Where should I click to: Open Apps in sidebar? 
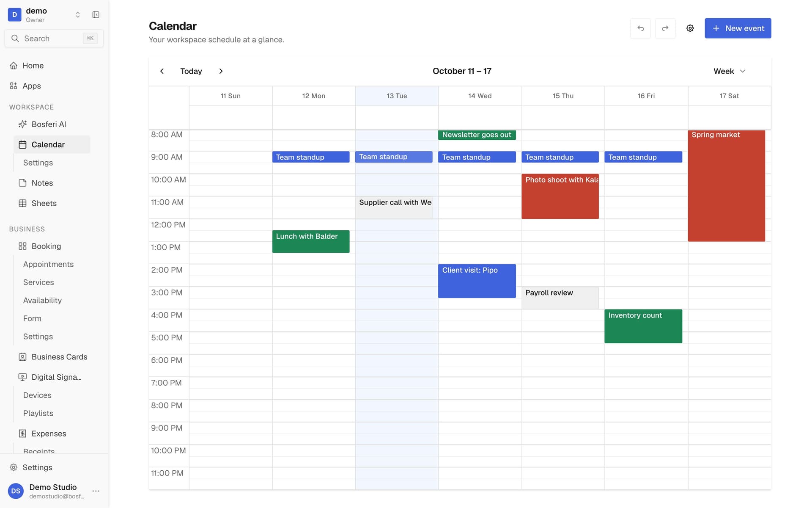point(54,86)
